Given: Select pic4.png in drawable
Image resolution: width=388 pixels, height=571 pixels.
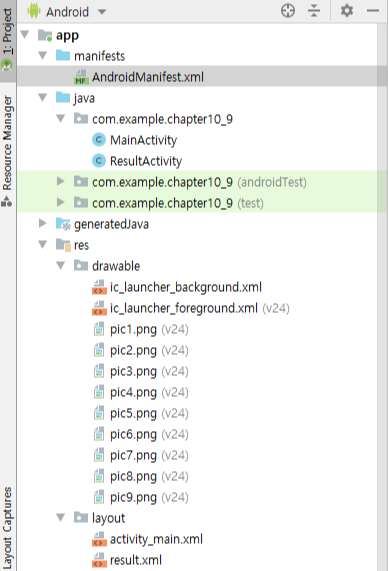Looking at the screenshot, I should [149, 393].
